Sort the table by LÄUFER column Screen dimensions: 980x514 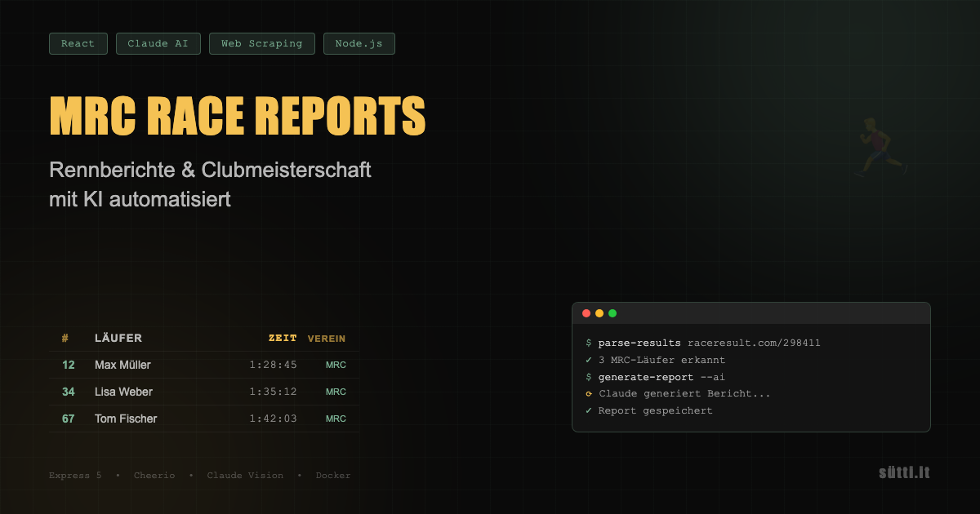pos(118,338)
